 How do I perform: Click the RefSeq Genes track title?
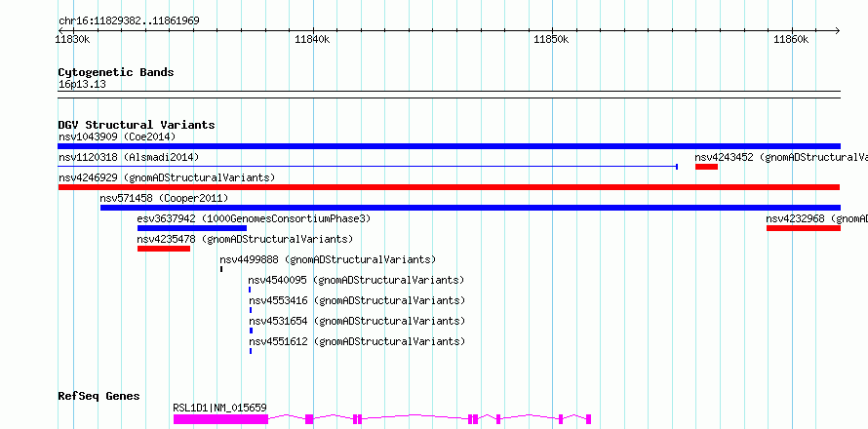click(x=99, y=397)
